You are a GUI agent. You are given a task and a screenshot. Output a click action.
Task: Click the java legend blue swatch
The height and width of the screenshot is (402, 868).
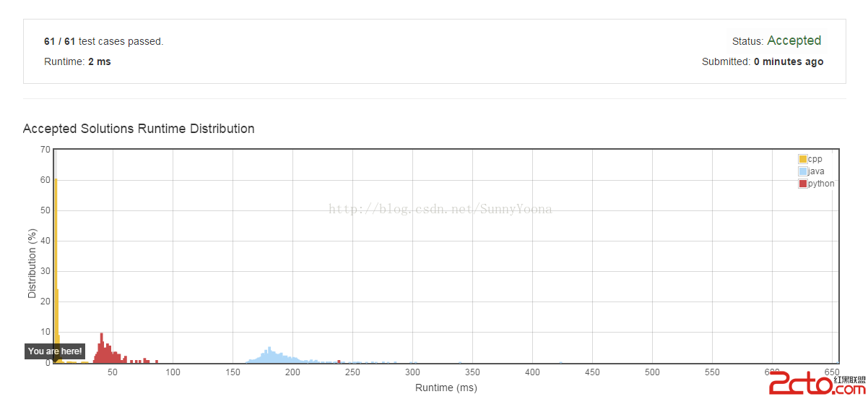[802, 171]
